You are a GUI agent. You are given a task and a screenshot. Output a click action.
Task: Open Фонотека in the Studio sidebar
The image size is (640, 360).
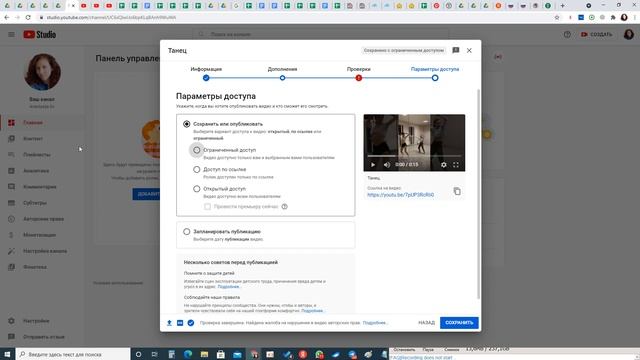click(x=35, y=267)
